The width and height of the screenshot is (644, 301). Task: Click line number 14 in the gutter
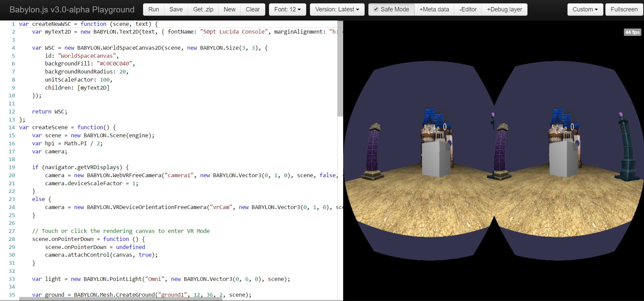point(12,128)
